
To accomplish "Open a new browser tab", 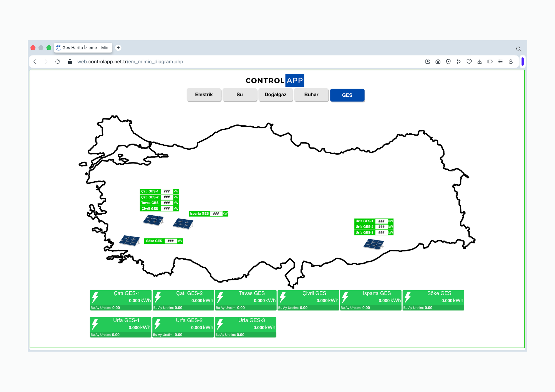I will click(x=118, y=48).
